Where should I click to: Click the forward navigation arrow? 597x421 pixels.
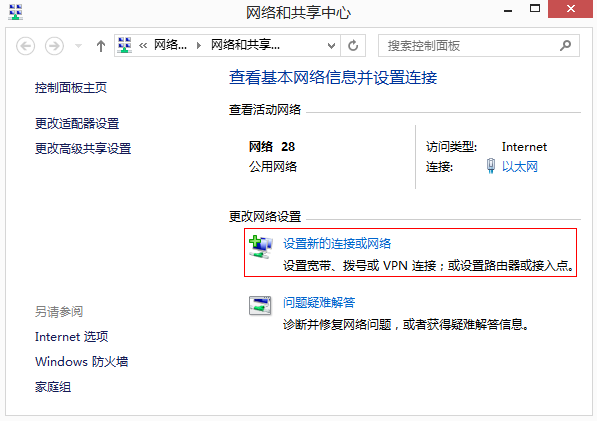pos(54,46)
